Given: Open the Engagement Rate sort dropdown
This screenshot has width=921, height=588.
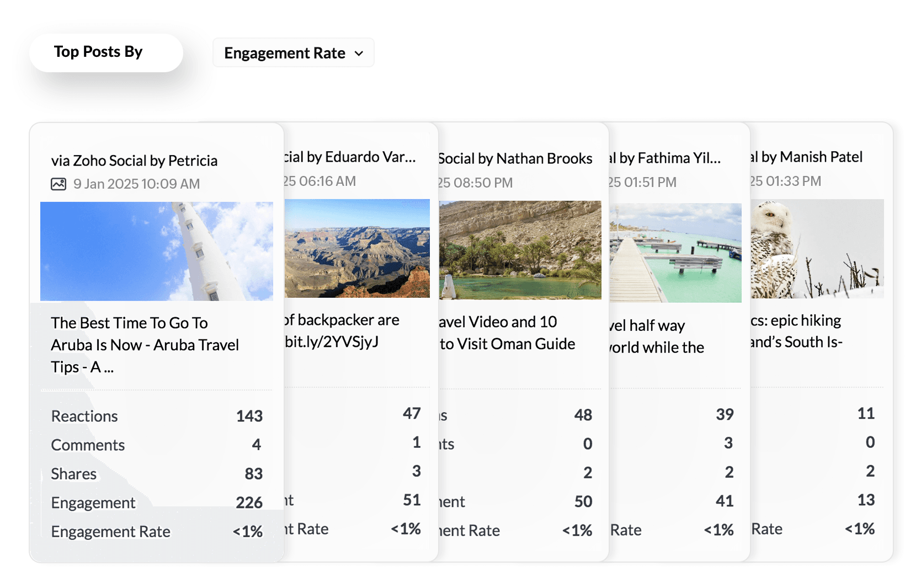Looking at the screenshot, I should 293,52.
